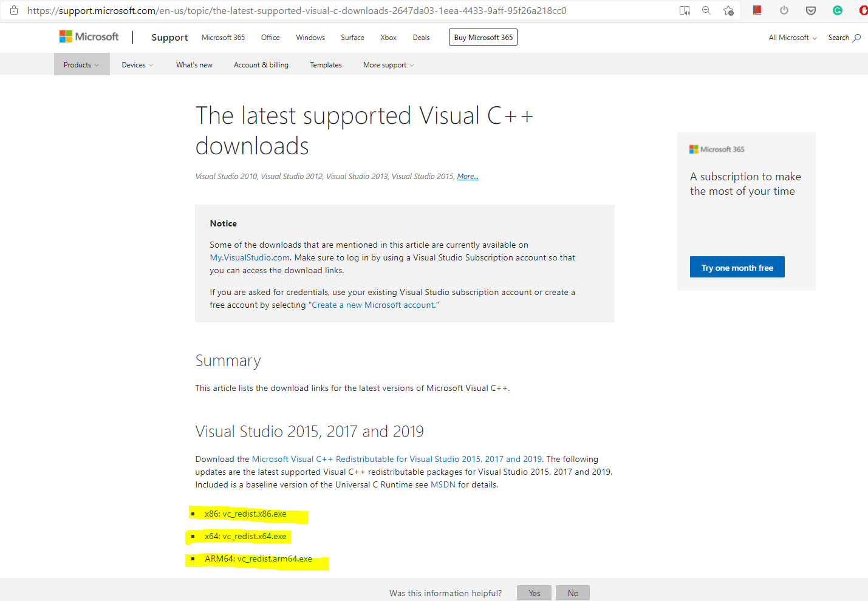Image resolution: width=868 pixels, height=601 pixels.
Task: Open the Support home link
Action: pos(169,38)
